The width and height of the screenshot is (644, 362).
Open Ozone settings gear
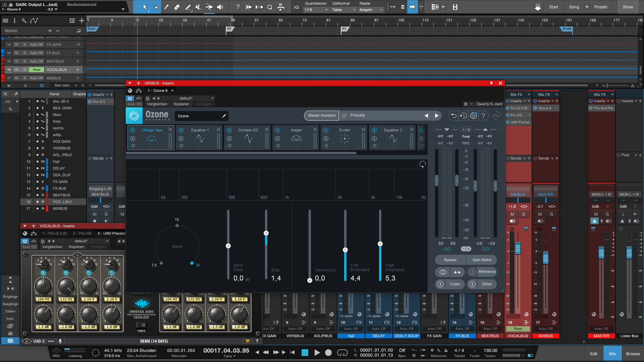pos(473,116)
